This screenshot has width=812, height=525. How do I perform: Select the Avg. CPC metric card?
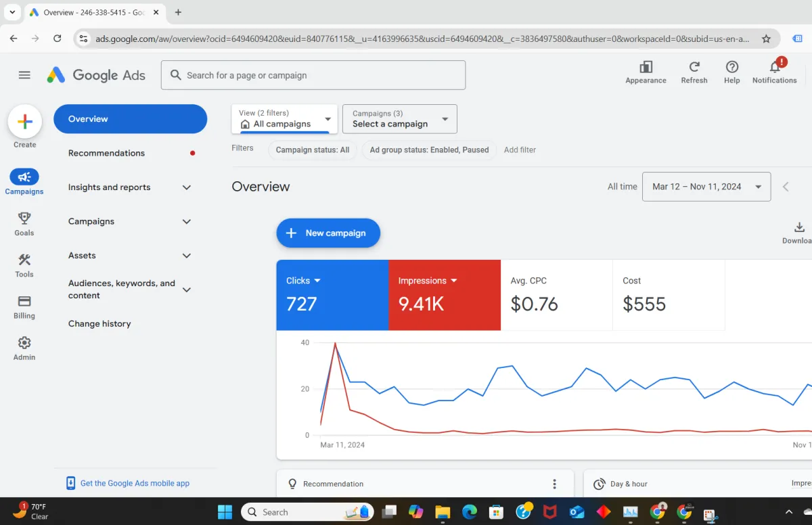556,295
